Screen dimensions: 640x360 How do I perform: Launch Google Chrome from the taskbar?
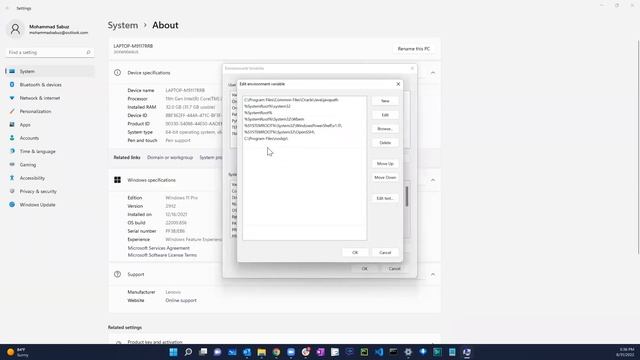pyautogui.click(x=276, y=352)
